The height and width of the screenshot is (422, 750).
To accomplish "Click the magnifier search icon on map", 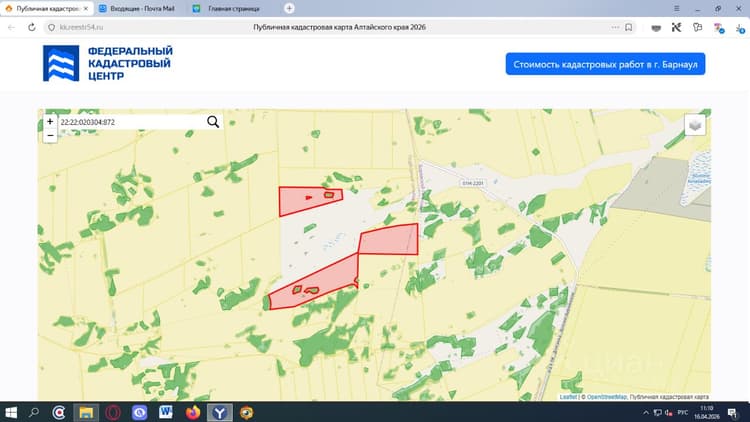I will 213,122.
